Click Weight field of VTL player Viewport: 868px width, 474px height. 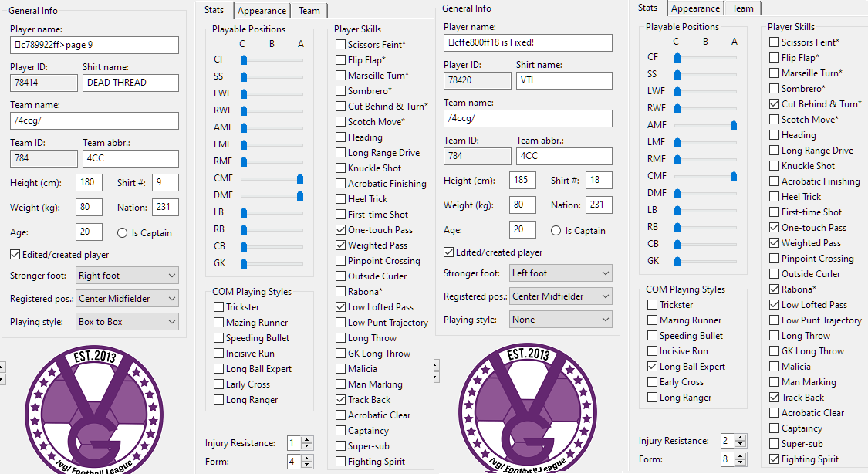pyautogui.click(x=522, y=205)
